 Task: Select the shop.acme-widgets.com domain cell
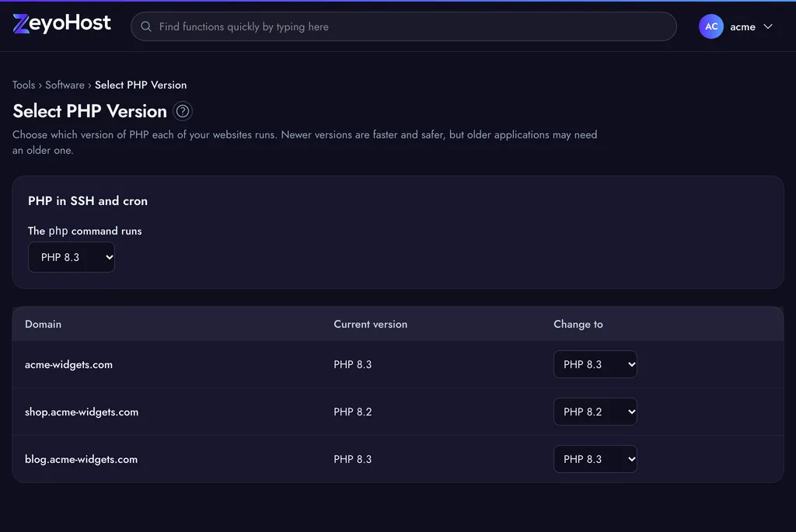[x=82, y=412]
